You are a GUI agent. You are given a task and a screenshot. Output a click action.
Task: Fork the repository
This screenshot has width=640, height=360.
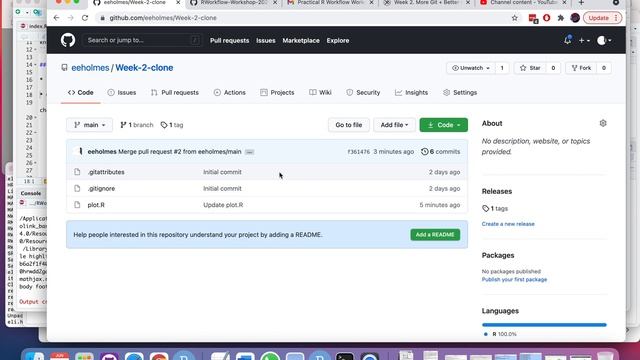pos(581,68)
